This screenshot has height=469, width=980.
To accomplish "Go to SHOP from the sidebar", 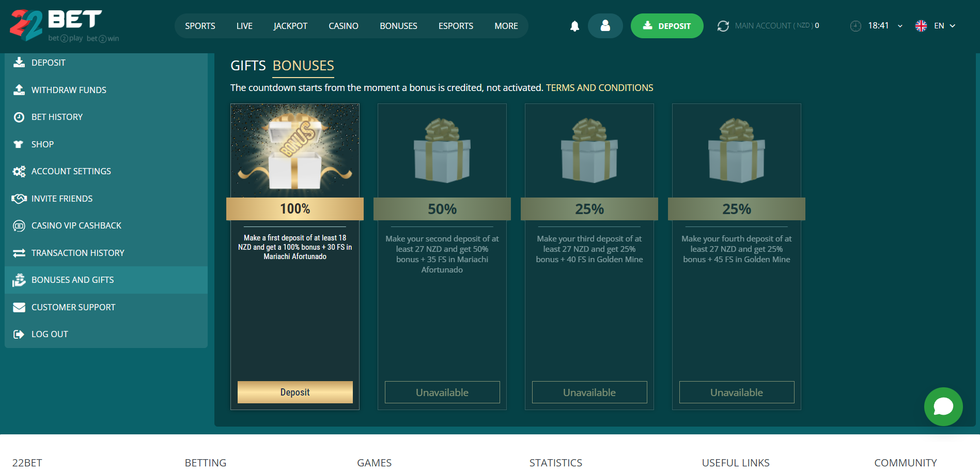I will point(106,144).
